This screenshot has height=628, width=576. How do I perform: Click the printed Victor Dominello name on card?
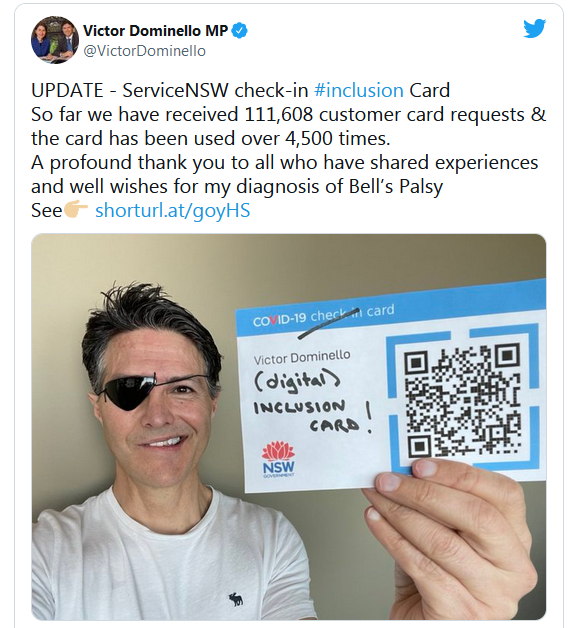coord(302,357)
